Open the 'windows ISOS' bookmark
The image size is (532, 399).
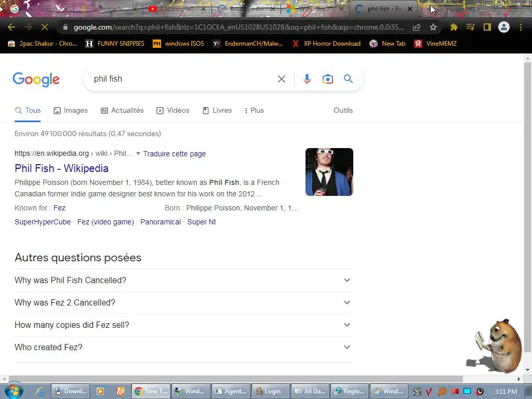pyautogui.click(x=179, y=44)
